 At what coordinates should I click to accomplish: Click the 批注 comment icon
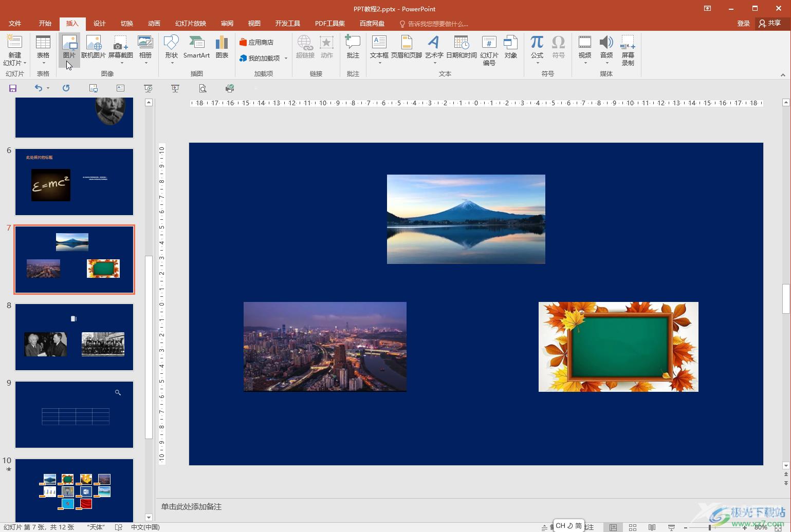tap(353, 42)
